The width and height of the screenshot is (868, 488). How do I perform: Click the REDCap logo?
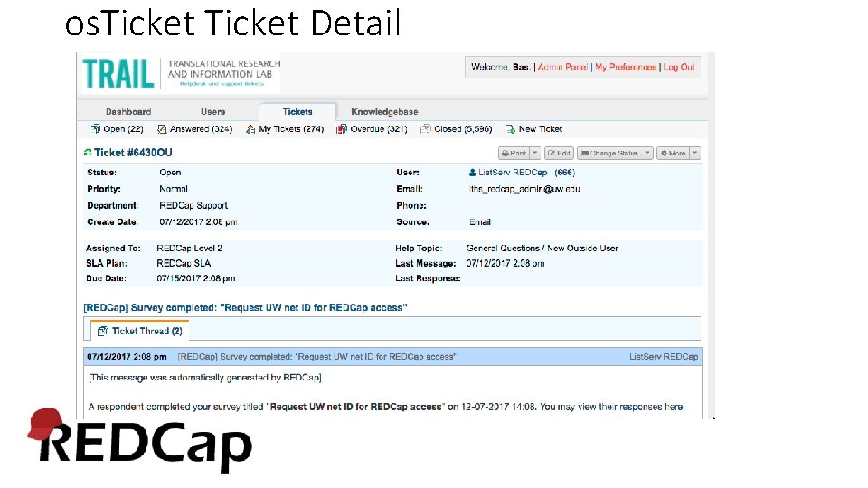140,441
